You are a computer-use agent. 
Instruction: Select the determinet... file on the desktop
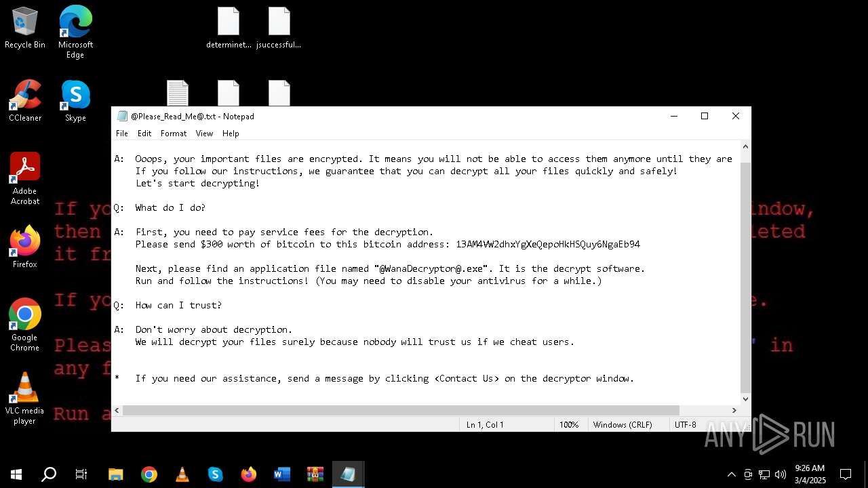229,28
